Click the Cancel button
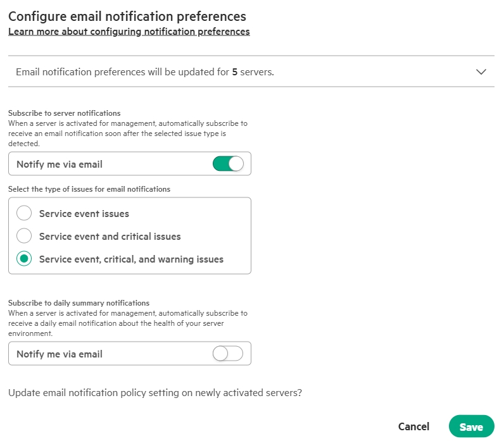The width and height of the screenshot is (504, 441). tap(413, 427)
